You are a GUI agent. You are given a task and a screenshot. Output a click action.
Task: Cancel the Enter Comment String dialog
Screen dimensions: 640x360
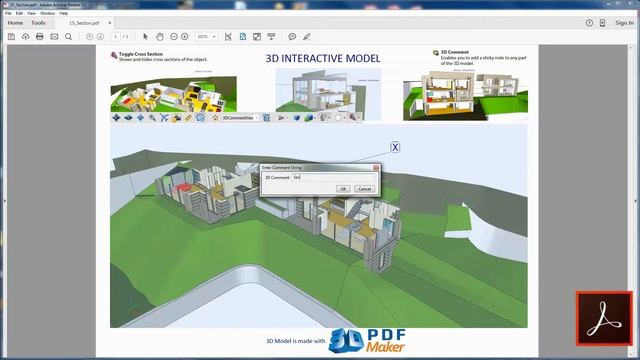pyautogui.click(x=364, y=189)
